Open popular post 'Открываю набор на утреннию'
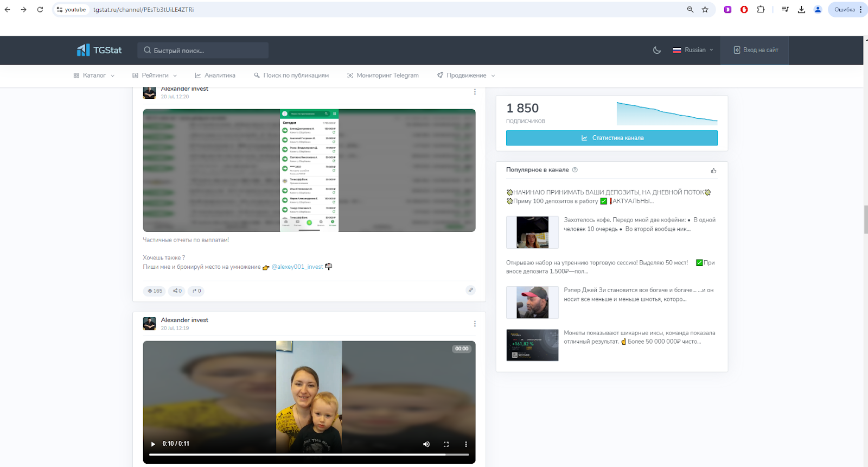This screenshot has height=467, width=868. pyautogui.click(x=610, y=267)
